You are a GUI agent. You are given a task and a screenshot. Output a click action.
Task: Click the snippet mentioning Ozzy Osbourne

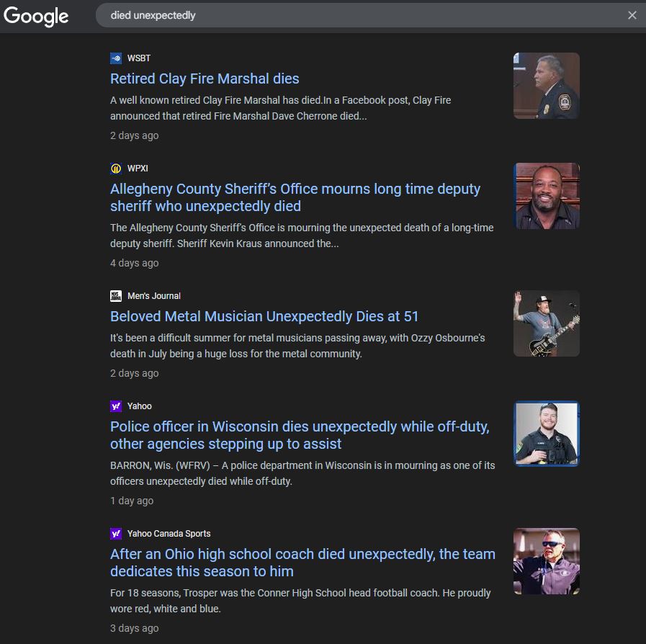297,346
